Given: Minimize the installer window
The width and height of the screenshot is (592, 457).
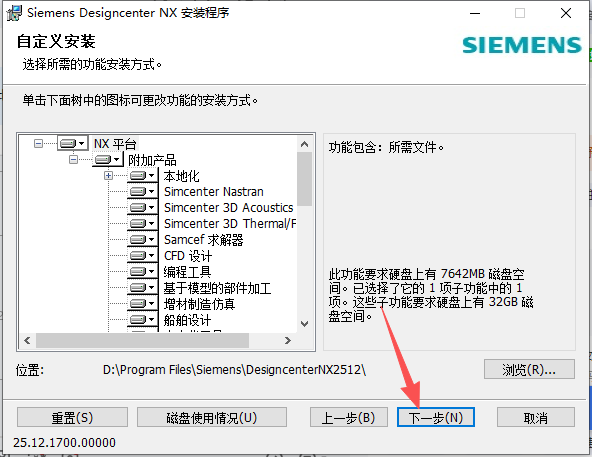Looking at the screenshot, I should click(475, 13).
